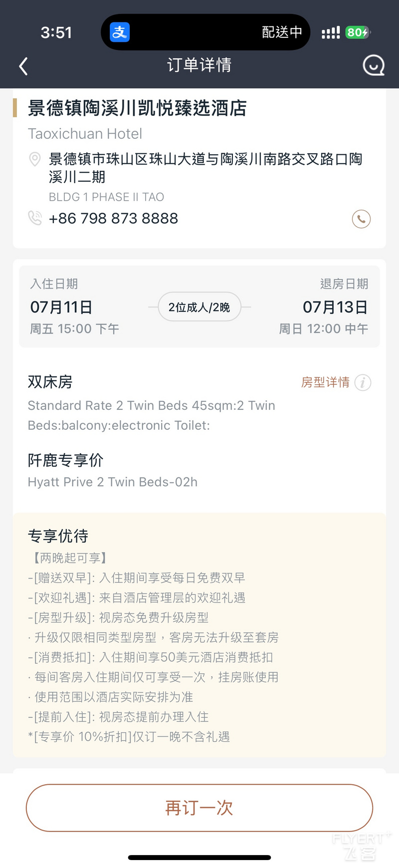Tap the back arrow in header
The height and width of the screenshot is (868, 399).
point(23,66)
